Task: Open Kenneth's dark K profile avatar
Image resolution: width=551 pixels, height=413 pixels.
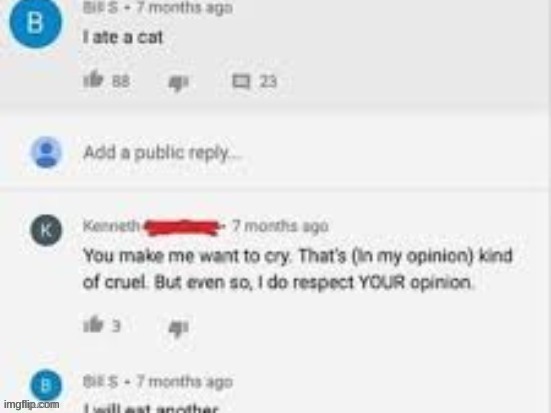Action: [x=46, y=230]
